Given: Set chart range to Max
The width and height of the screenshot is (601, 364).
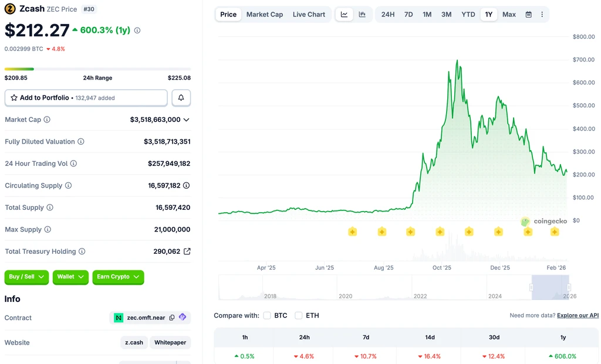Looking at the screenshot, I should click(x=509, y=15).
